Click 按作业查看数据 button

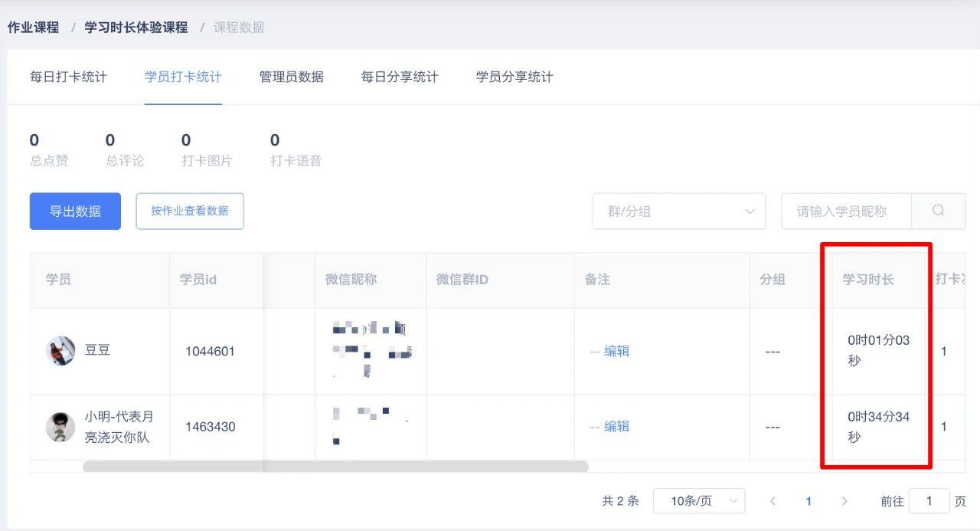pos(190,211)
